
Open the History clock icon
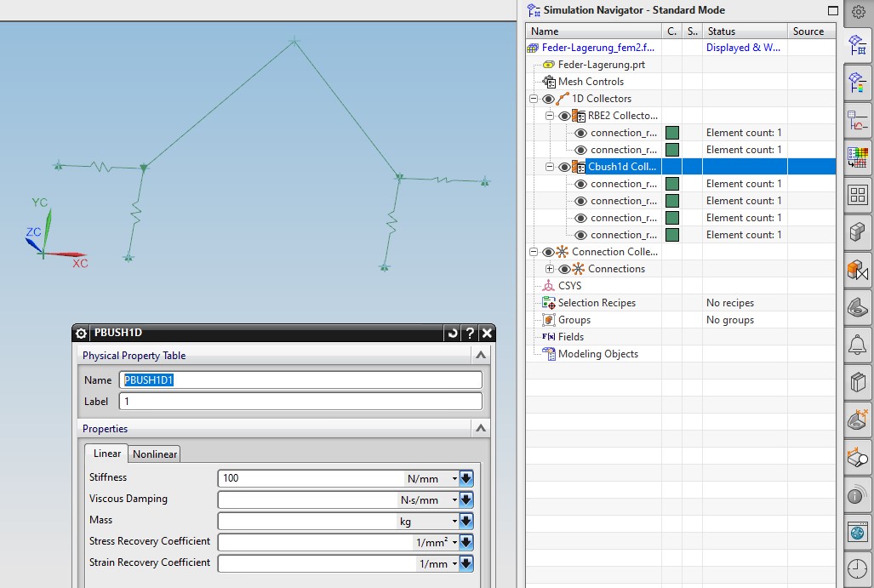coord(858,569)
